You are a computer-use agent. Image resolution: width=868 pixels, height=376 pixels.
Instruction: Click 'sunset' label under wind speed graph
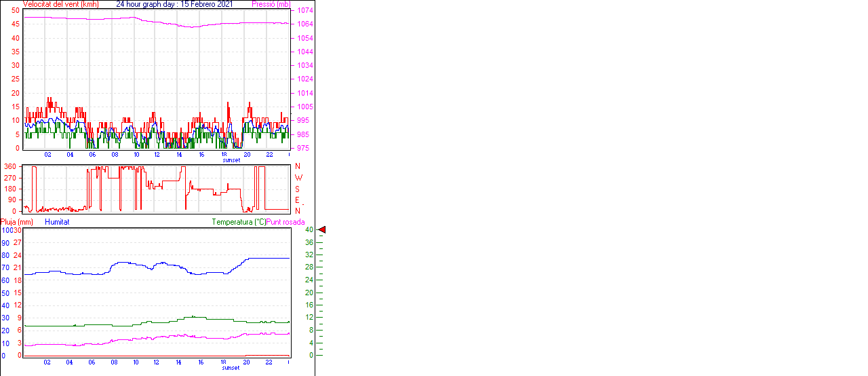pyautogui.click(x=231, y=160)
